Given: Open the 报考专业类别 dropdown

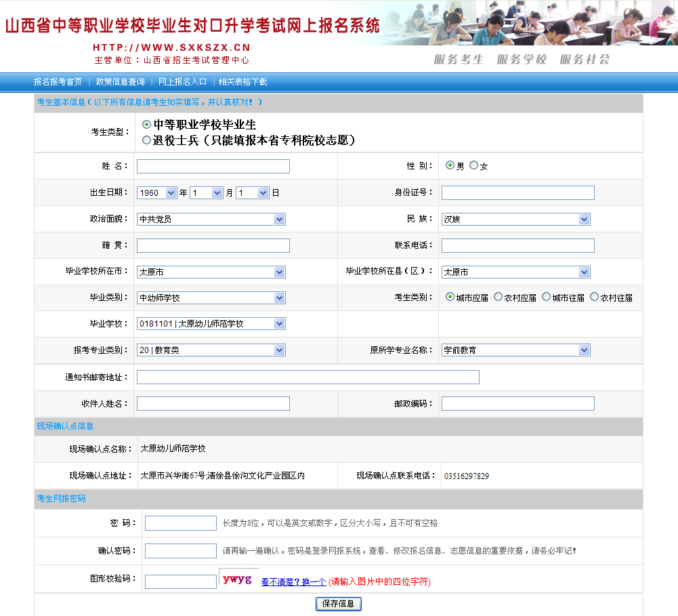Looking at the screenshot, I should 211,350.
